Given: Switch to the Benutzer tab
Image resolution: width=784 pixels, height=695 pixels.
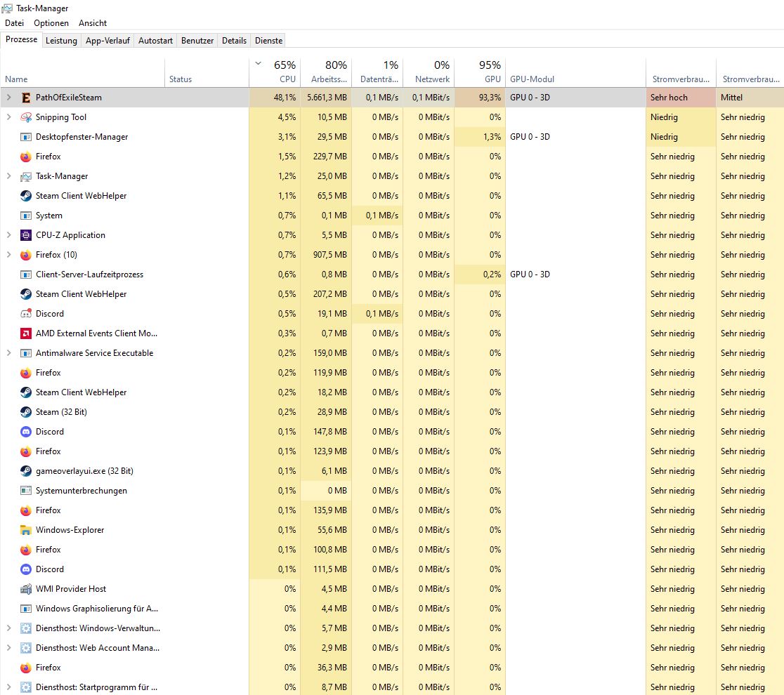Looking at the screenshot, I should 197,41.
